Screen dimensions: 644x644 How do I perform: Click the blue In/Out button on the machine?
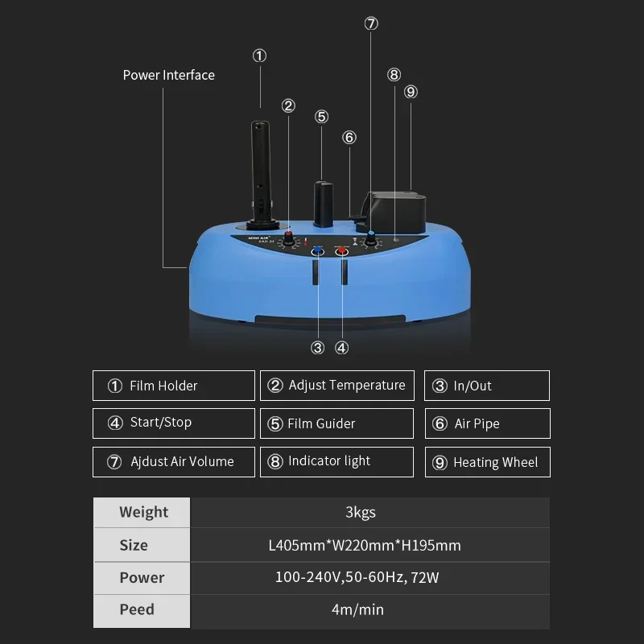(317, 251)
